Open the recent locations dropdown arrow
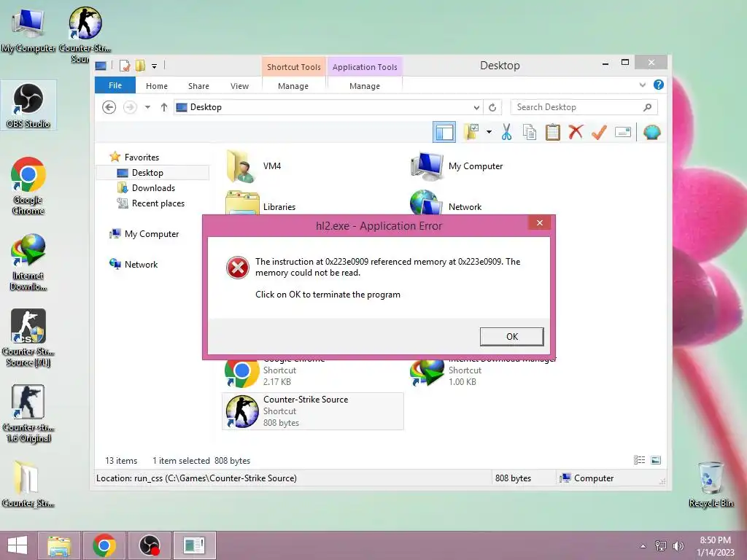The width and height of the screenshot is (747, 560). 147,107
